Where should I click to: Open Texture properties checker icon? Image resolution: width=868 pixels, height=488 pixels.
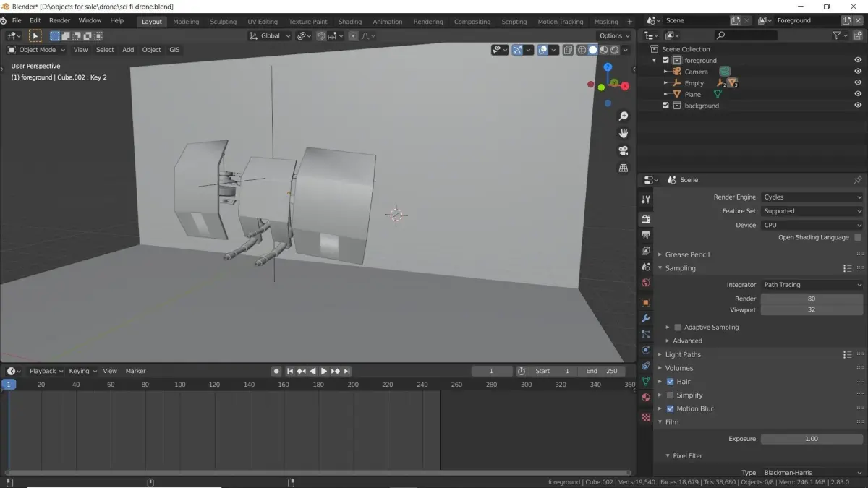(646, 417)
